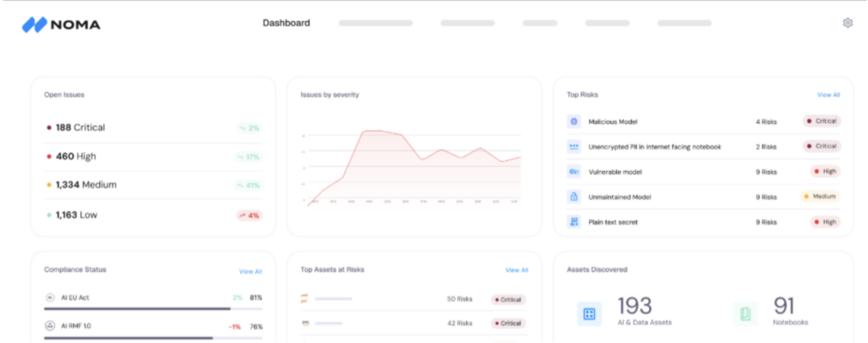Click the 50 Risks text
This screenshot has height=343, width=868.
[460, 299]
